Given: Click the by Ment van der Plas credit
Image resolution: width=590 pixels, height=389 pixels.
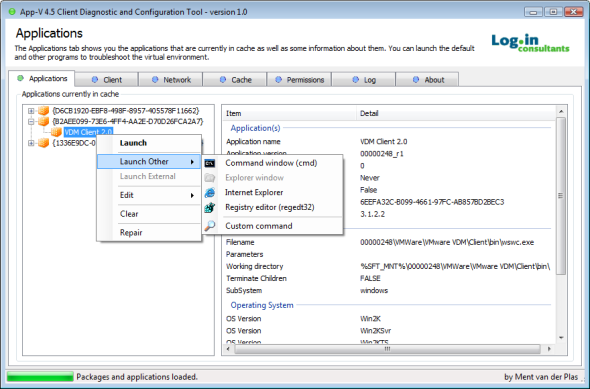Looking at the screenshot, I should (541, 377).
